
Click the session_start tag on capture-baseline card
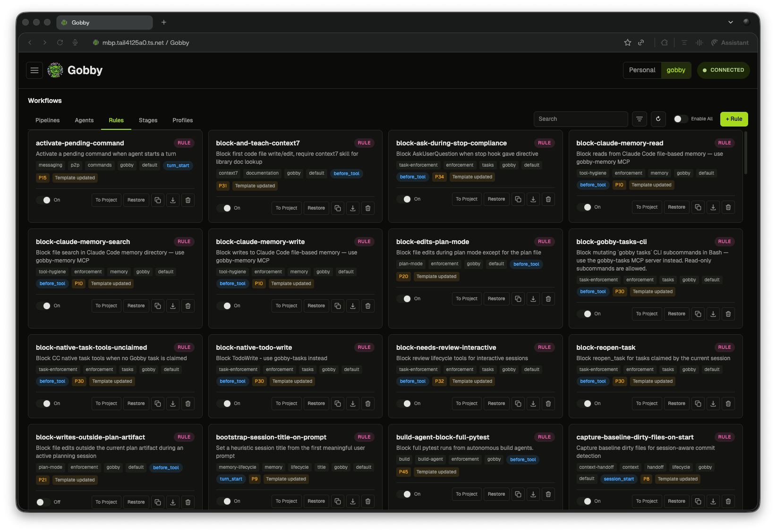619,479
